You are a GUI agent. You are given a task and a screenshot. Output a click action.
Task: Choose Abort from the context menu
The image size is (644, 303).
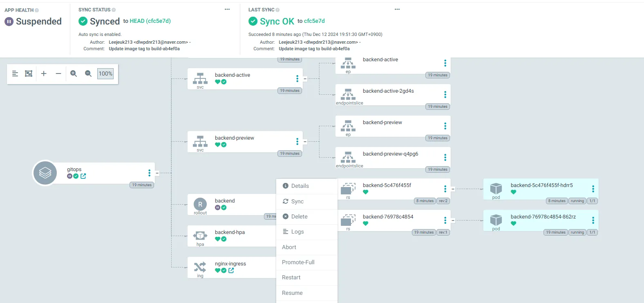tap(307, 247)
